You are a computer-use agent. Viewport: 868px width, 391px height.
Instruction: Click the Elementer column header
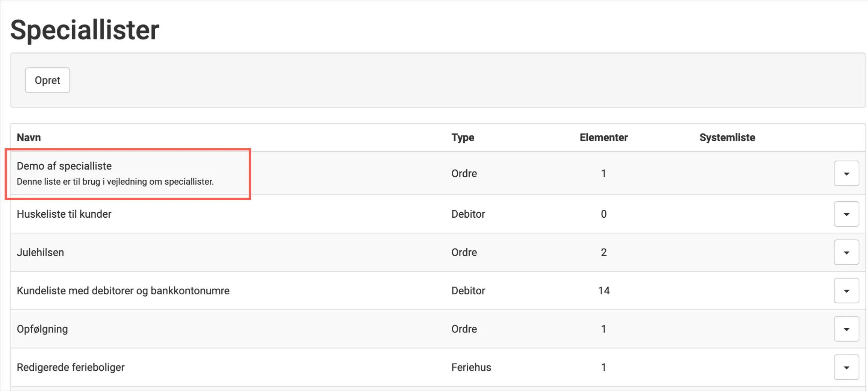coord(603,137)
